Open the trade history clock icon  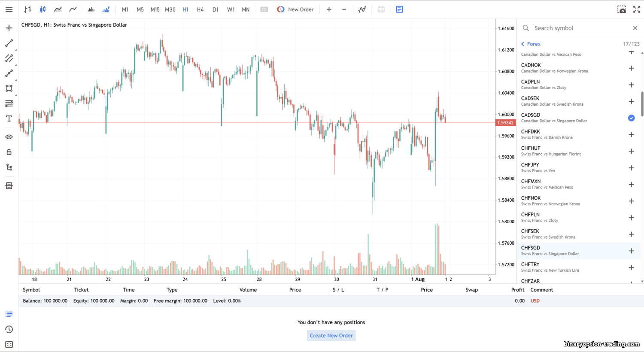(x=9, y=329)
